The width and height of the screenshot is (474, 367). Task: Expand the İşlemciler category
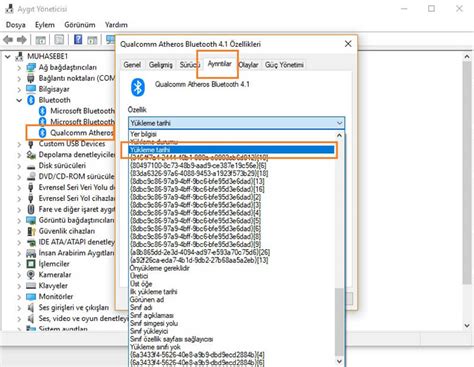point(19,264)
